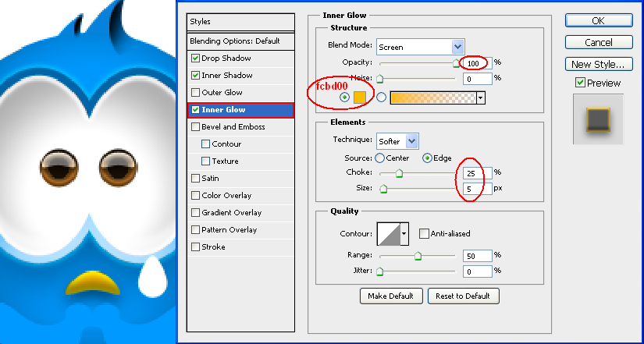The height and width of the screenshot is (344, 644).
Task: Select the gradient radio button
Action: [382, 98]
